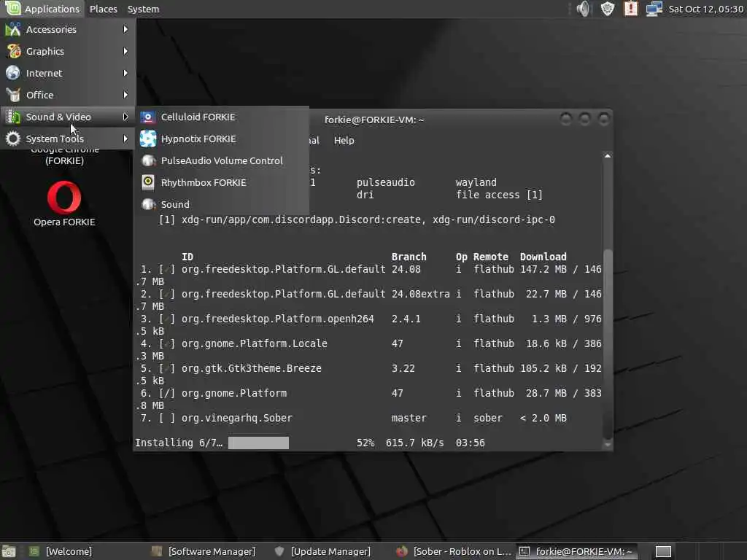The width and height of the screenshot is (747, 560).
Task: Click the org.gtk.Gtk3theme.Breeze text
Action: (252, 368)
